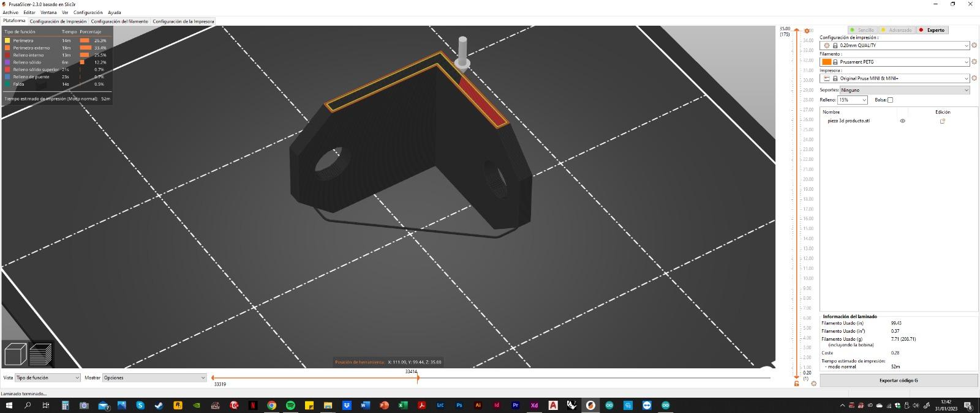980x413 pixels.
Task: Open the Relleno 15% dropdown
Action: pyautogui.click(x=853, y=100)
